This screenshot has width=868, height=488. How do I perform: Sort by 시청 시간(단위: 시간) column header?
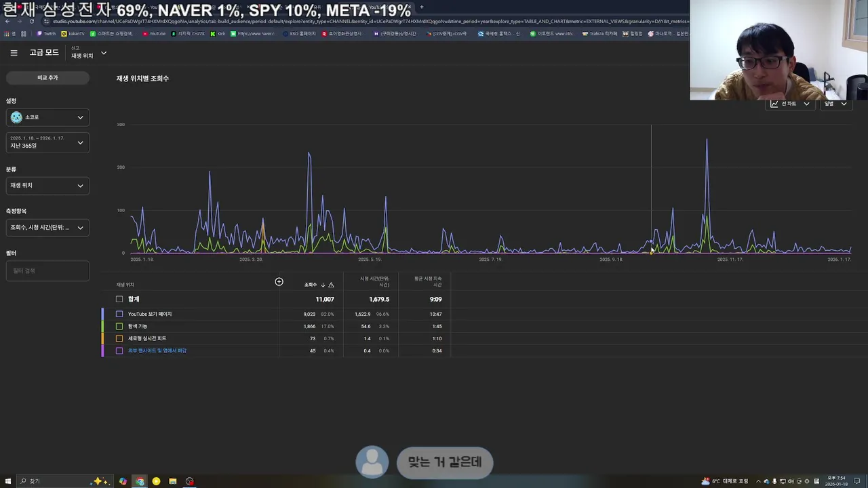coord(374,281)
